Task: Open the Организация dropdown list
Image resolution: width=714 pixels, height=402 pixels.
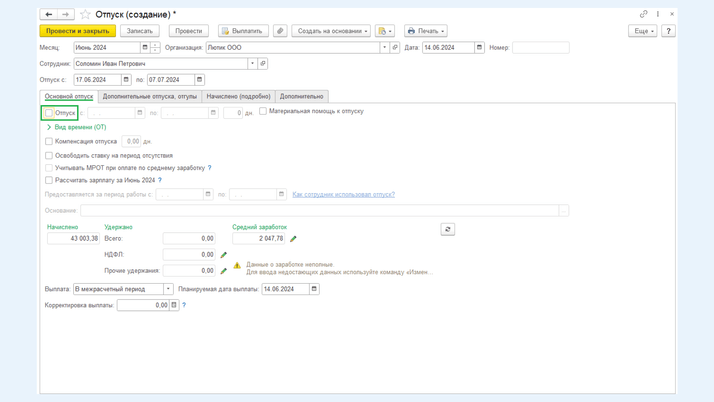Action: 384,47
